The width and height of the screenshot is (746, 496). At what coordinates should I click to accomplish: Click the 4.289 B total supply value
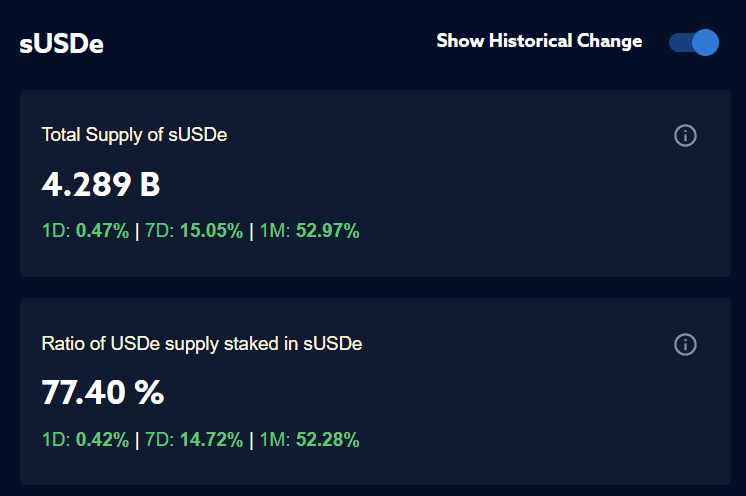pyautogui.click(x=101, y=185)
